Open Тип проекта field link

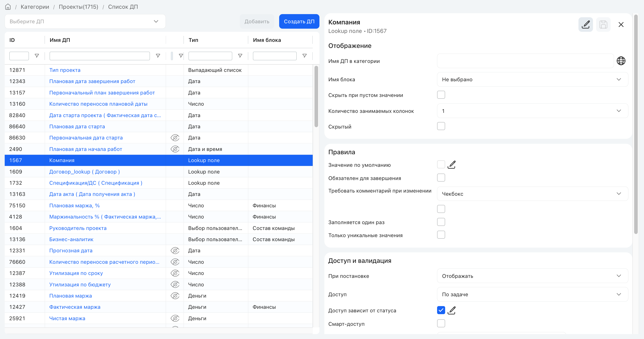pyautogui.click(x=65, y=70)
